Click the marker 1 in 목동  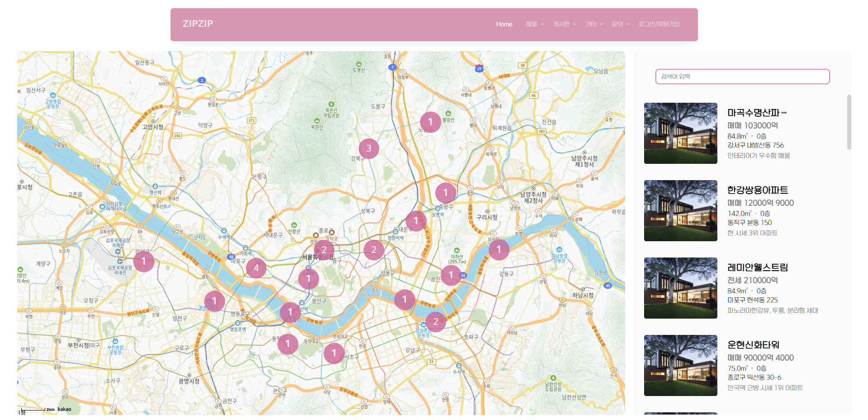214,301
